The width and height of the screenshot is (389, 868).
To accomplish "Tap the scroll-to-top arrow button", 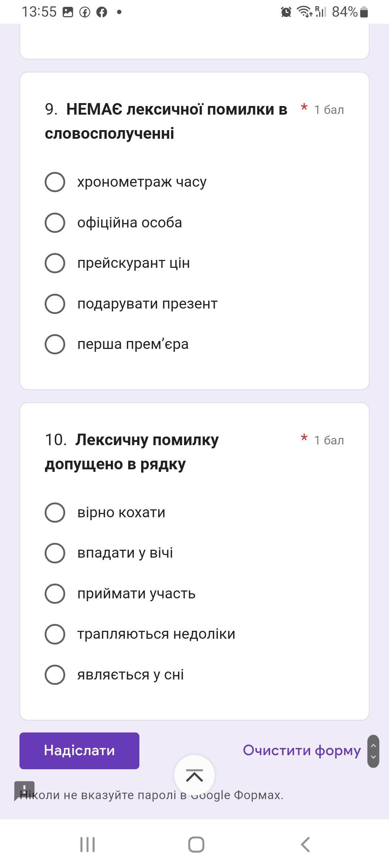I will pyautogui.click(x=194, y=775).
